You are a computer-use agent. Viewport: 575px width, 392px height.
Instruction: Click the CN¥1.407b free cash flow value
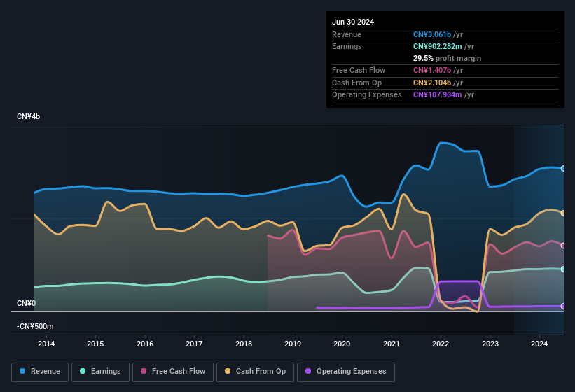point(432,70)
